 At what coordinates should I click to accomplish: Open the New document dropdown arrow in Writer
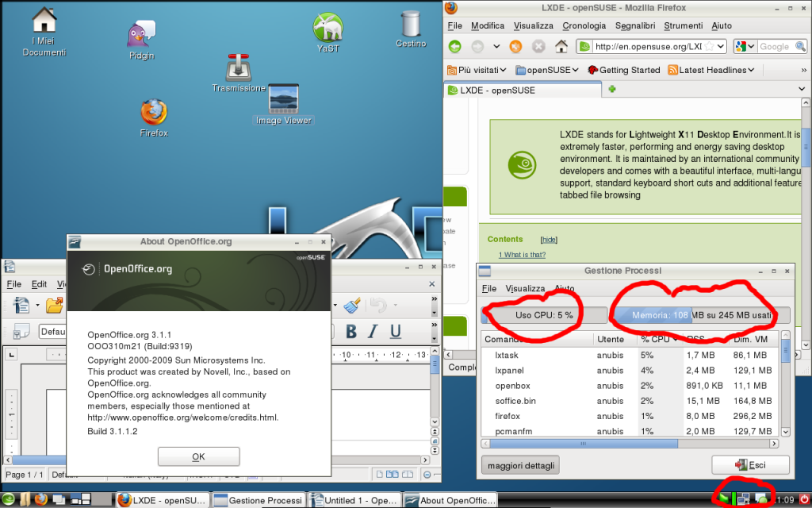click(37, 306)
